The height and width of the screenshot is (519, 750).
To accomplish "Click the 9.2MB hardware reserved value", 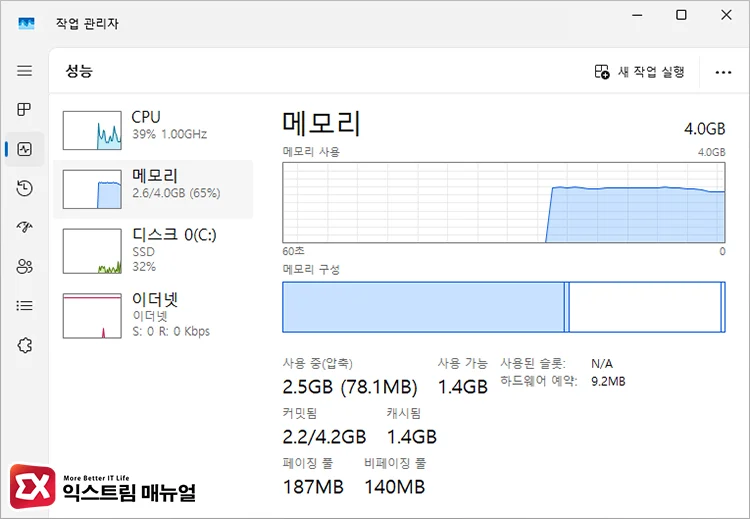I will coord(608,381).
